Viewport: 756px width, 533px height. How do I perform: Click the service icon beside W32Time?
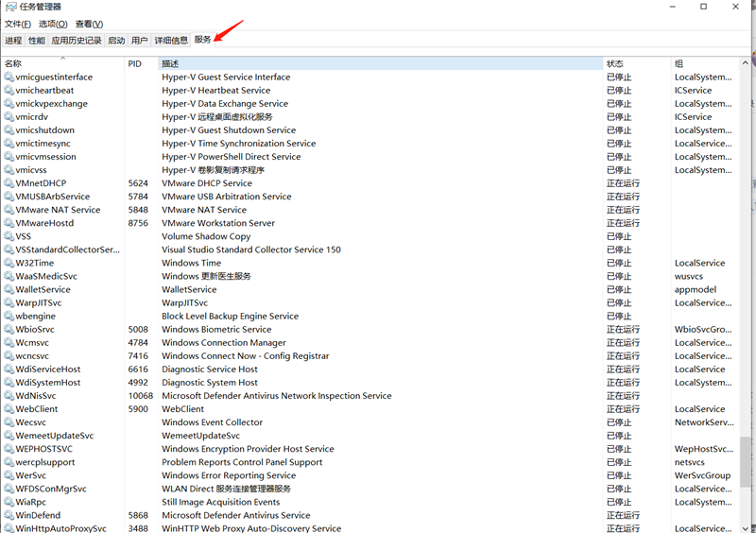(x=9, y=264)
